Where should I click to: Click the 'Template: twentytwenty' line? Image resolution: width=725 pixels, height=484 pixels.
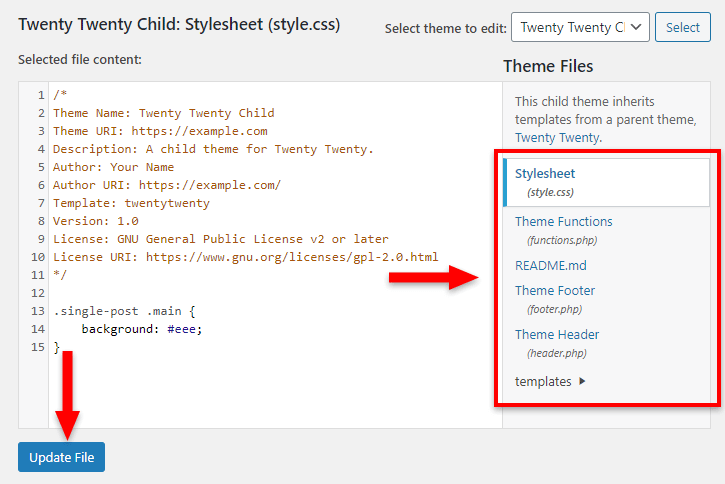pos(131,203)
